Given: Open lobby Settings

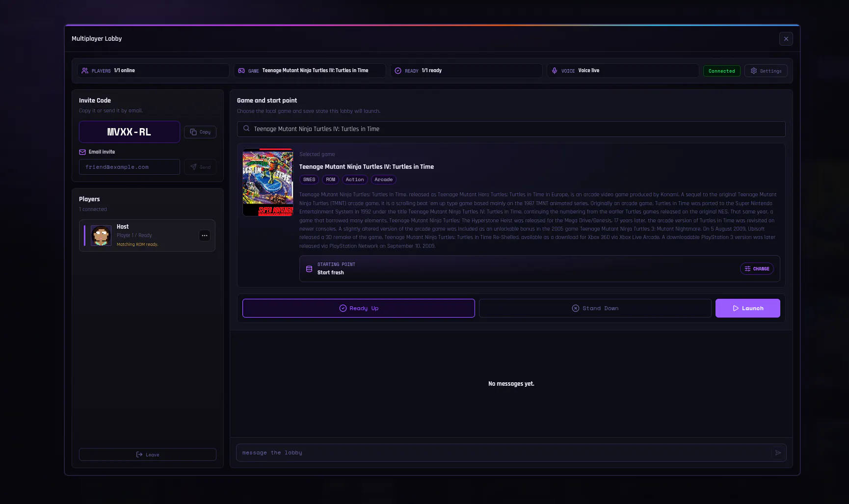Looking at the screenshot, I should point(766,71).
